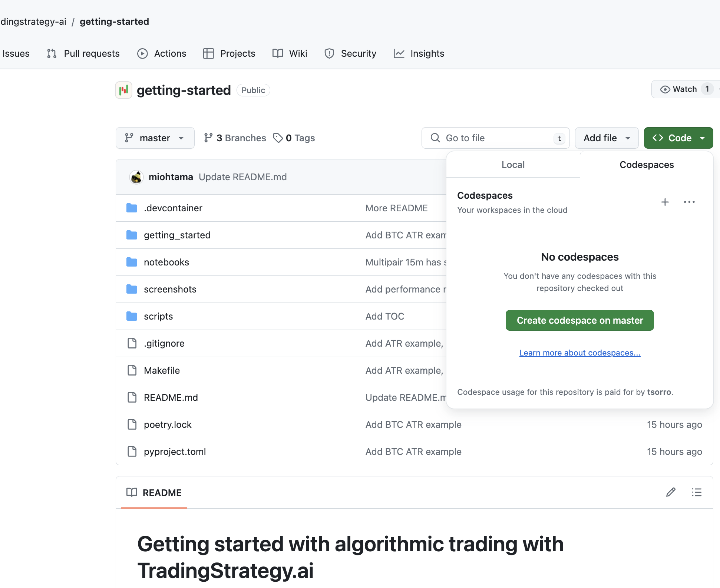
Task: Click the branch icon for 3 Branches
Action: (x=208, y=138)
